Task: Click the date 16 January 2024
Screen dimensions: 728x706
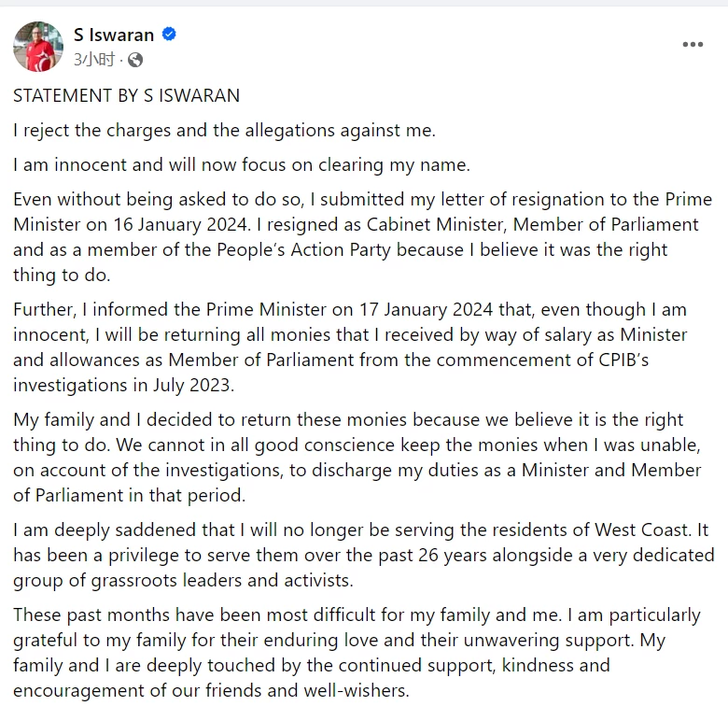Action: coord(180,225)
